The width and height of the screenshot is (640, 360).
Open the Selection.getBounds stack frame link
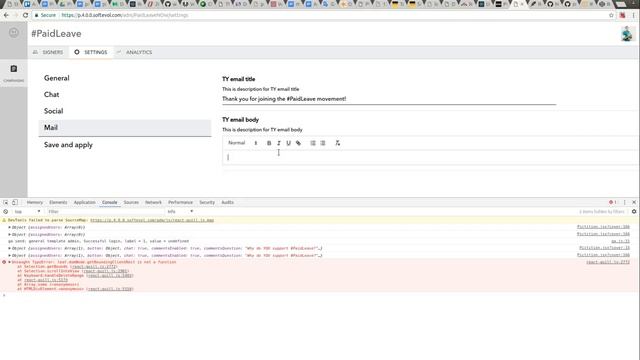point(94,267)
